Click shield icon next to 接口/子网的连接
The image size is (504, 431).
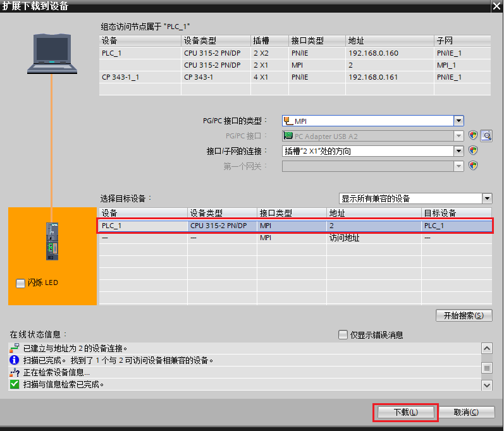coord(473,150)
